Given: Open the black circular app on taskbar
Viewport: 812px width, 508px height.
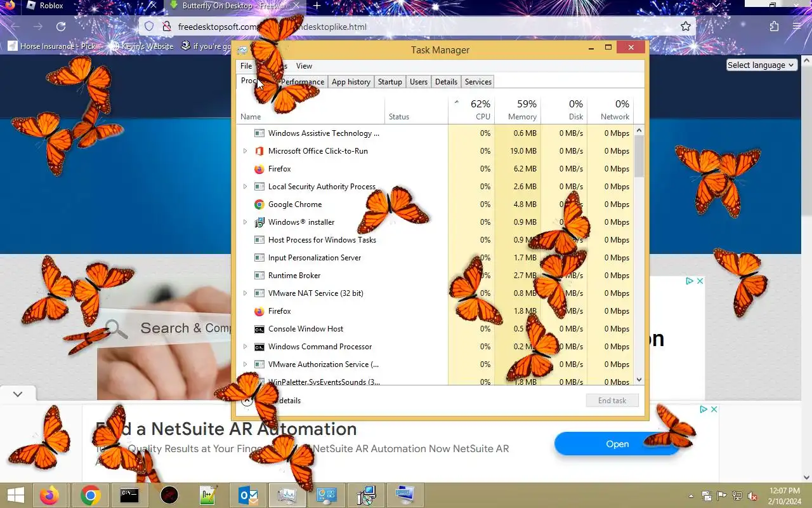Looking at the screenshot, I should point(169,495).
